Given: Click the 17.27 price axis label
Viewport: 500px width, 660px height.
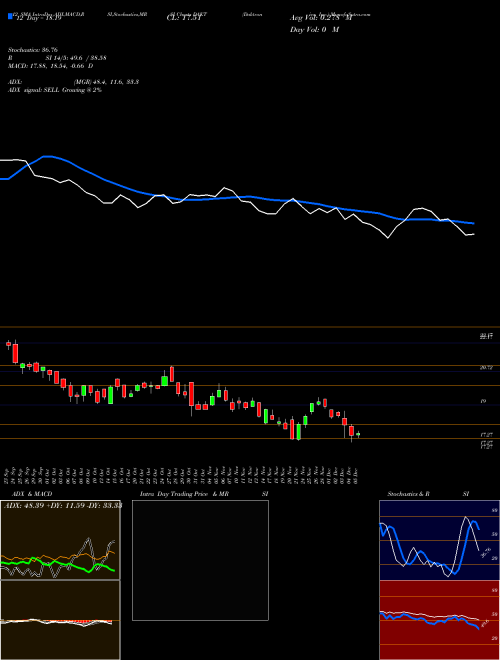Looking at the screenshot, I should pyautogui.click(x=487, y=434).
